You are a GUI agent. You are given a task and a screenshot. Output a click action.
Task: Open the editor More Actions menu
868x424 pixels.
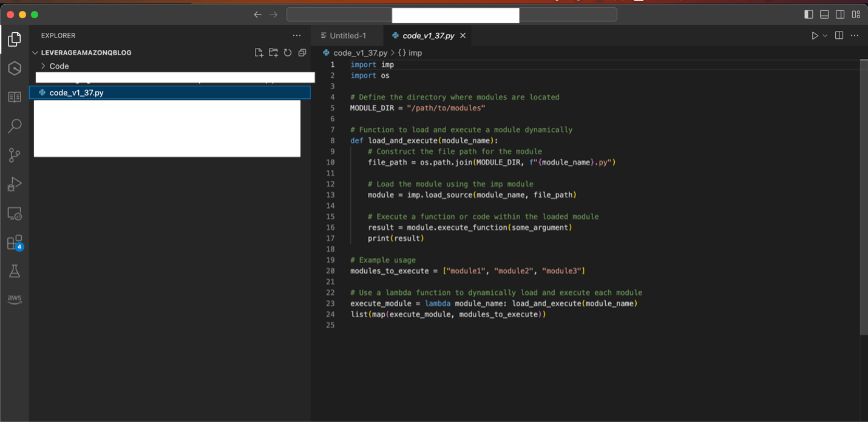coord(855,35)
